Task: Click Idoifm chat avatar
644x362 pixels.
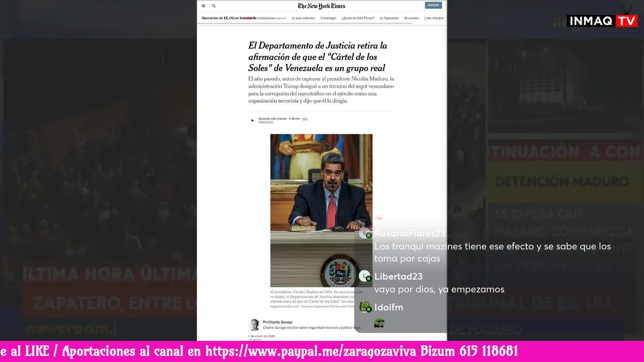Action: [x=365, y=307]
